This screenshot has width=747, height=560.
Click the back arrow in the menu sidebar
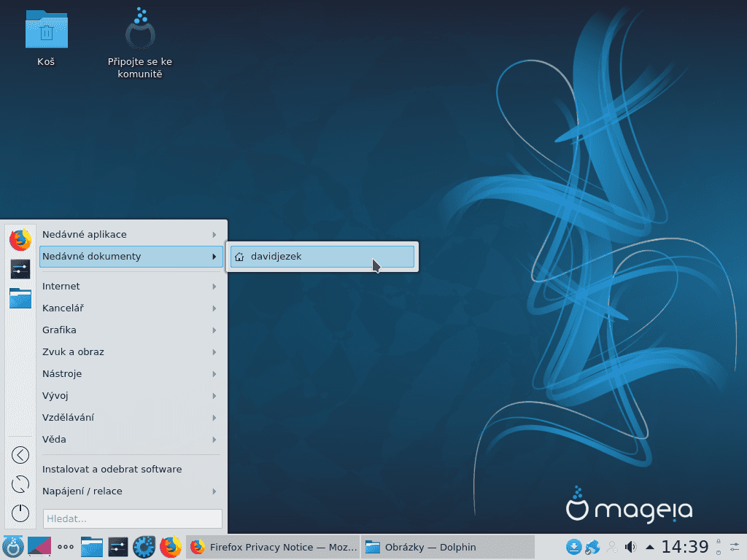pyautogui.click(x=20, y=454)
